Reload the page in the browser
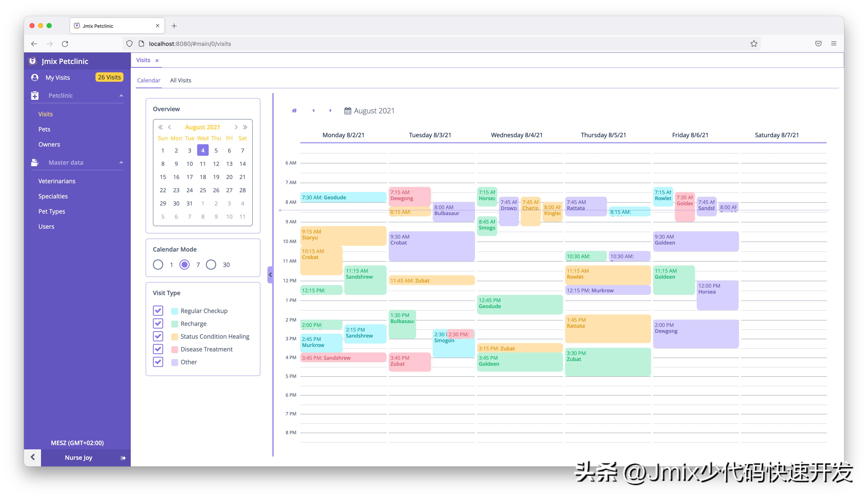Image resolution: width=868 pixels, height=498 pixels. (65, 44)
